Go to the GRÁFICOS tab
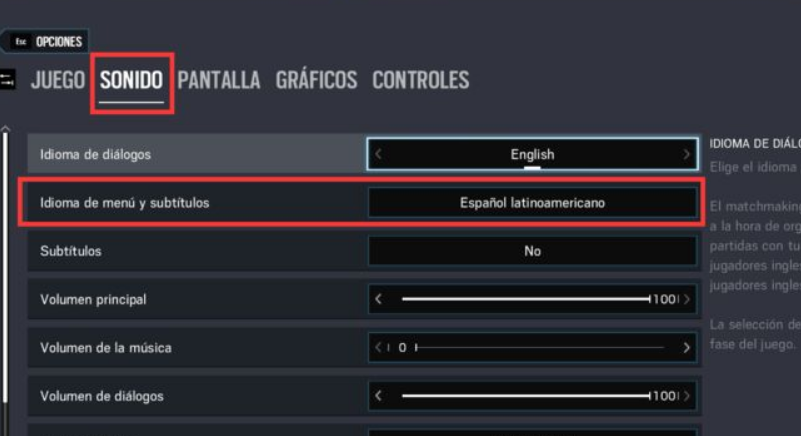801x436 pixels. [316, 80]
